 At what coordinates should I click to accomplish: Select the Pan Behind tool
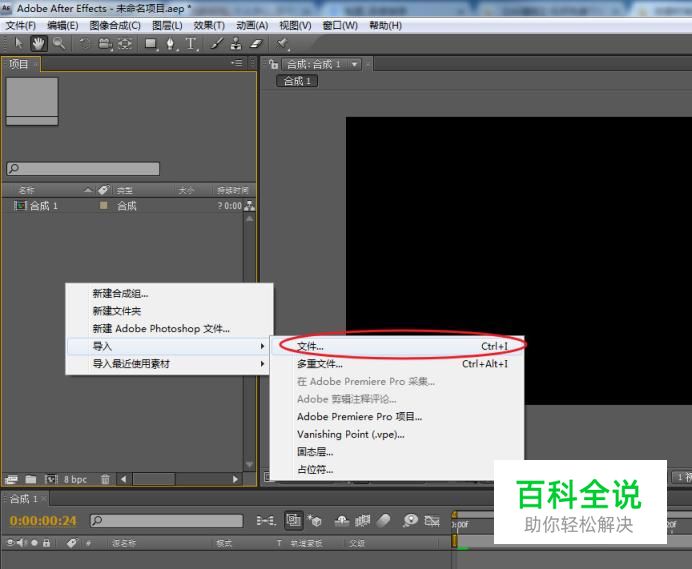125,43
